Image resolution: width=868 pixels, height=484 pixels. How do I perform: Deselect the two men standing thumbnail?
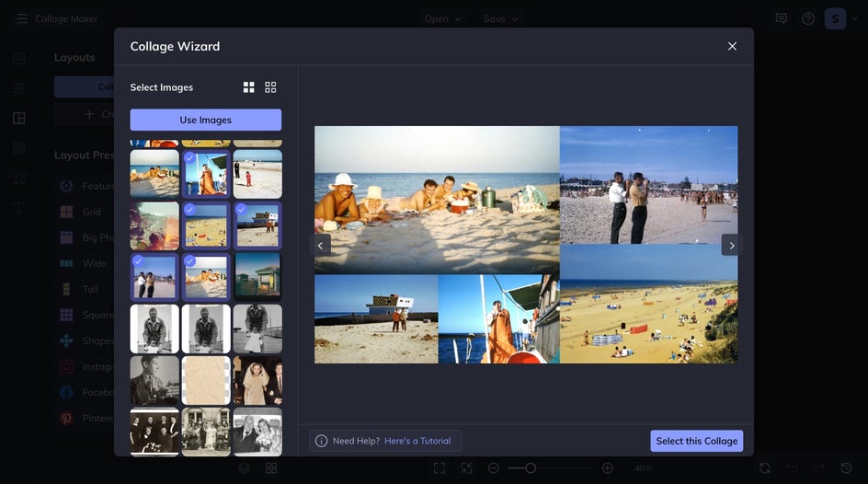(154, 277)
